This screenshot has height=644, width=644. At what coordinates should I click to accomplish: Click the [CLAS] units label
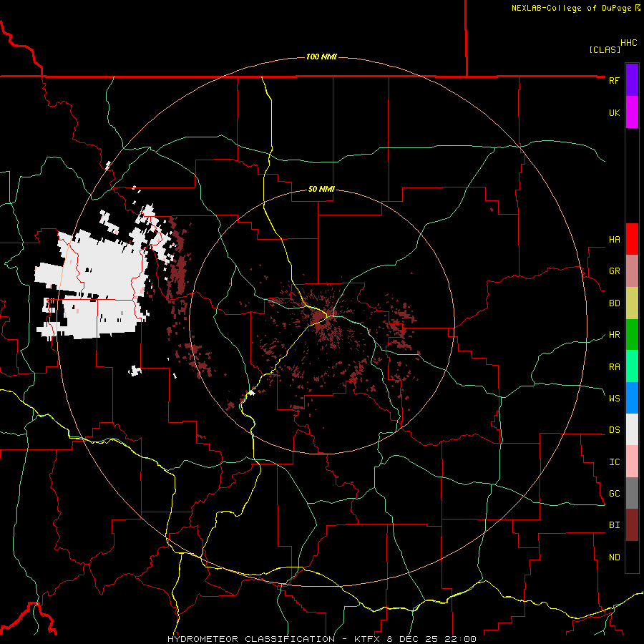click(x=605, y=49)
